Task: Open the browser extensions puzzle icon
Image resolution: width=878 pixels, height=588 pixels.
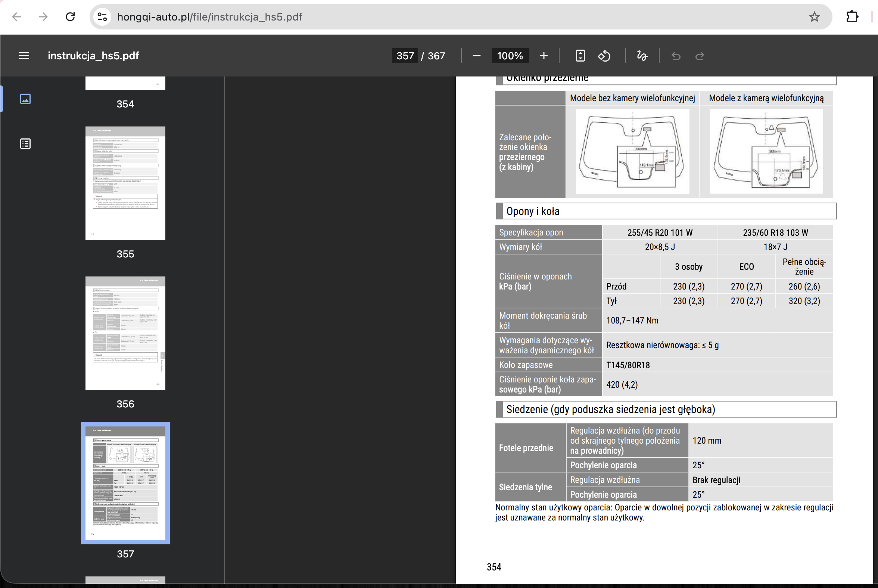Action: coord(852,17)
